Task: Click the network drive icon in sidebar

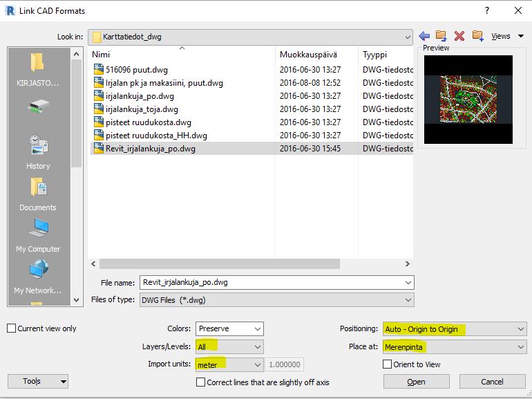Action: tap(38, 106)
